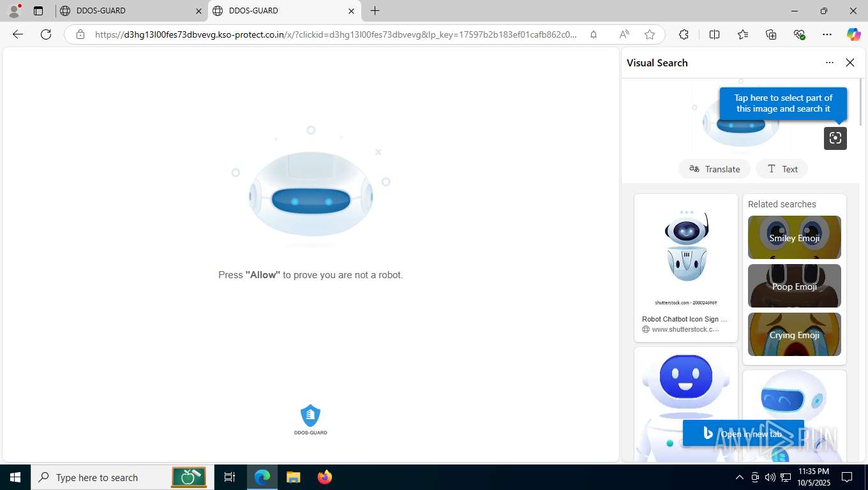The width and height of the screenshot is (868, 490).
Task: Open the clock and date flyout
Action: (x=813, y=477)
